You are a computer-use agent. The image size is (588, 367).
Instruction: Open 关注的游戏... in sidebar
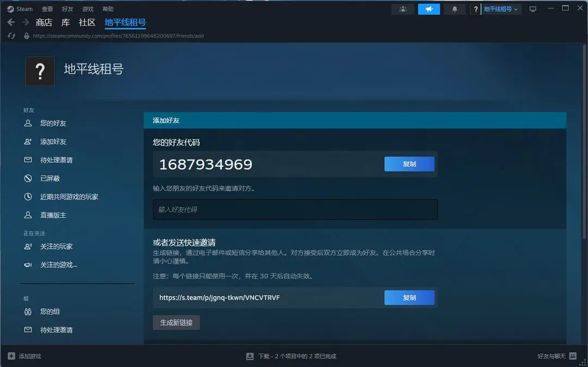coord(58,265)
